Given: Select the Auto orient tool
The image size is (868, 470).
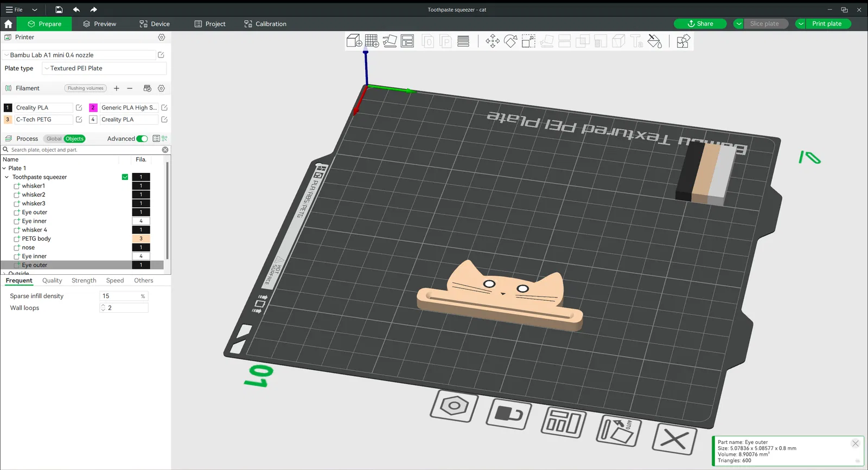Looking at the screenshot, I should pyautogui.click(x=390, y=41).
